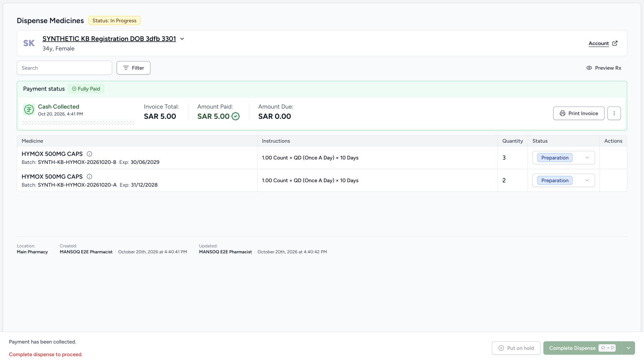Image resolution: width=644 pixels, height=364 pixels.
Task: Click the Fully Paid badge
Action: [86, 89]
